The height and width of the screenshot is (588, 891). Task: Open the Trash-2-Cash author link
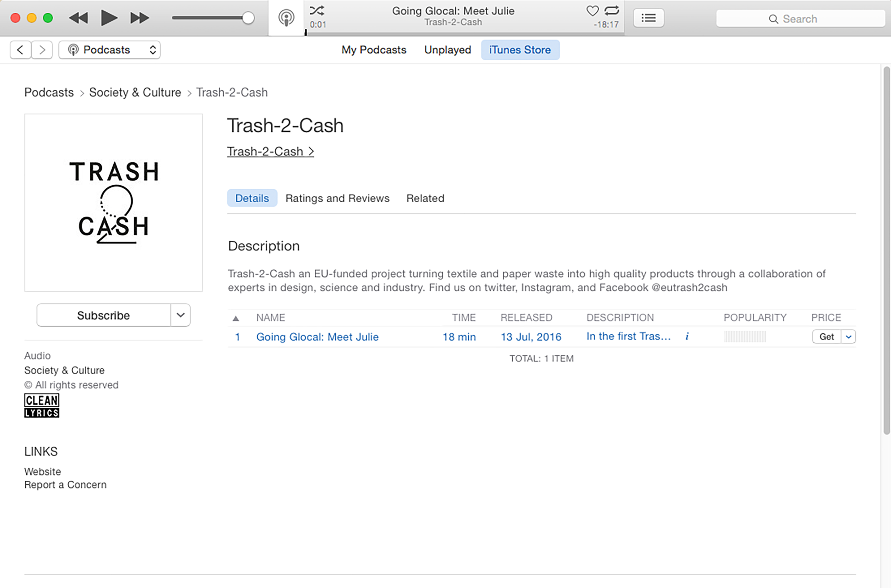coord(270,151)
